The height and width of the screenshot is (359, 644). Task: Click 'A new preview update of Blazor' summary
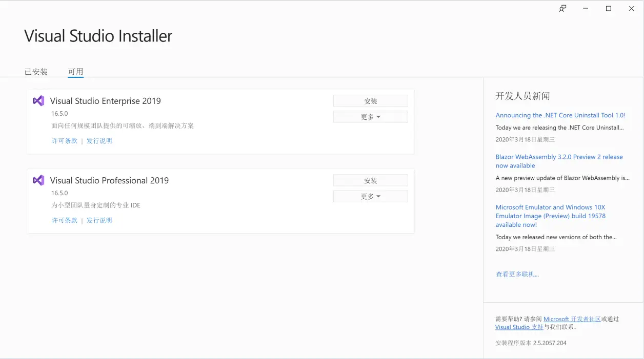[562, 178]
